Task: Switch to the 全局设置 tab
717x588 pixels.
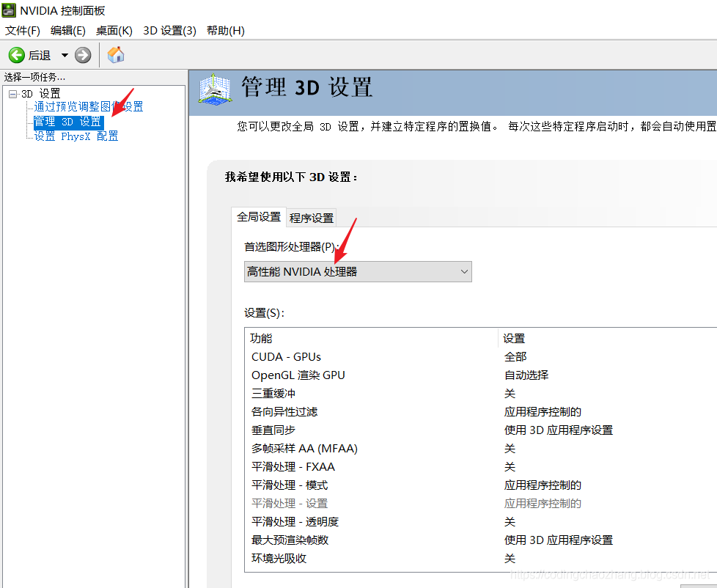Action: pos(258,218)
